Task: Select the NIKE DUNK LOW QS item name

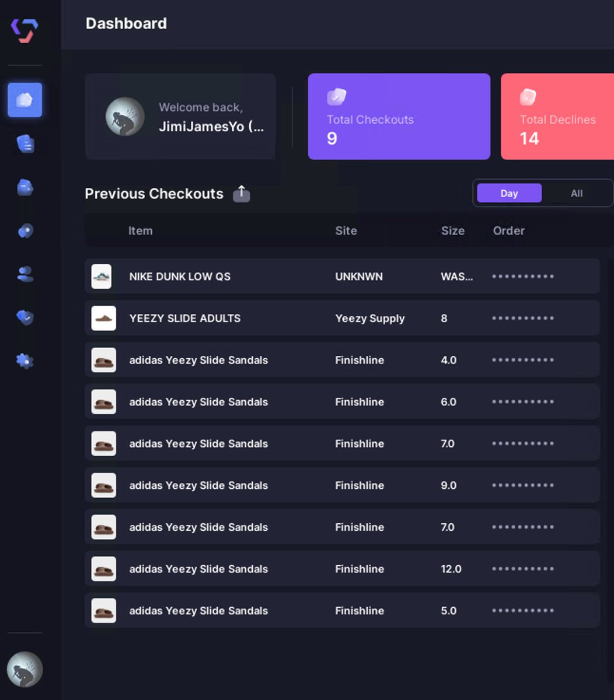Action: pyautogui.click(x=180, y=276)
